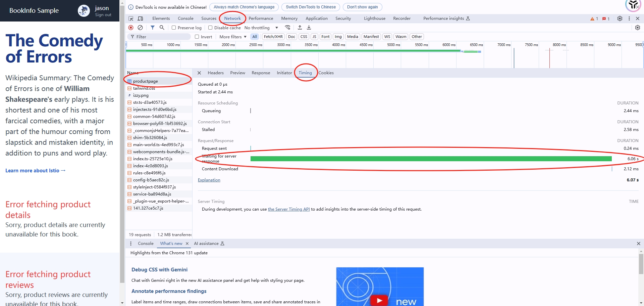Open the Headers request tab
This screenshot has height=306, width=644.
click(216, 73)
